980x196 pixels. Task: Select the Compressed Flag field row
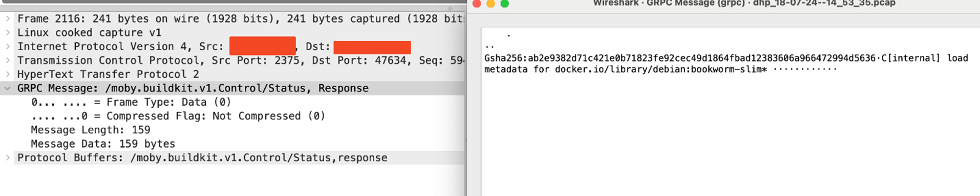[x=178, y=116]
